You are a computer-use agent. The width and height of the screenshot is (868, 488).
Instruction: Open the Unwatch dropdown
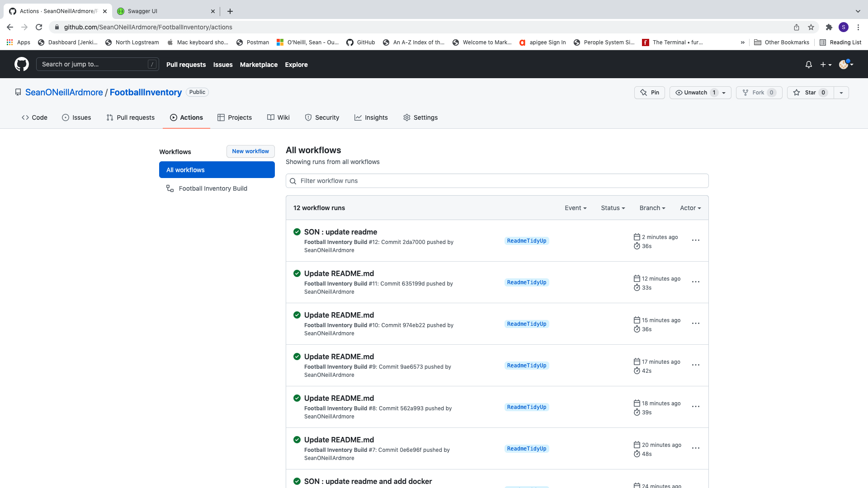(x=700, y=93)
